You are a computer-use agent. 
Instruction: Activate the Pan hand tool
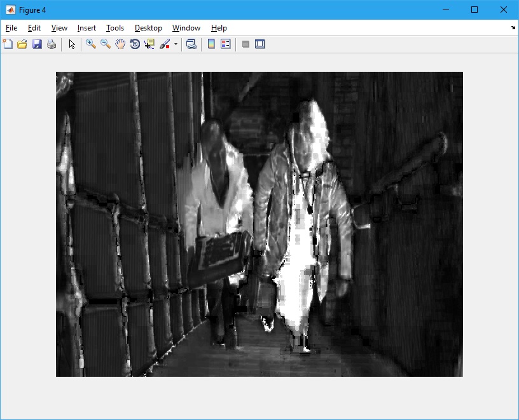pyautogui.click(x=120, y=44)
